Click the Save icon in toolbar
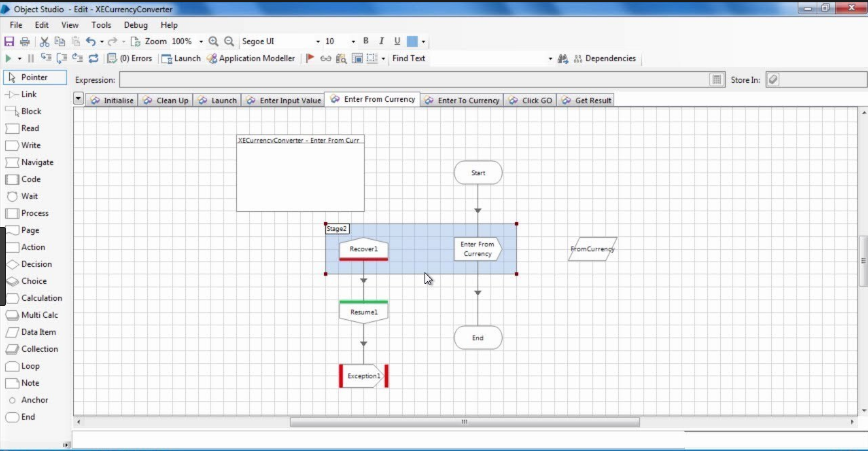 9,42
